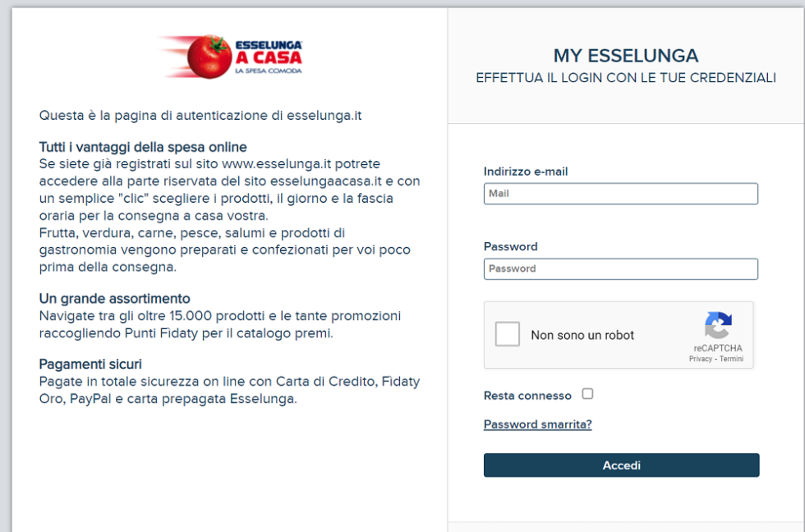Open the 'Password smarrita?' recovery link

pos(537,424)
